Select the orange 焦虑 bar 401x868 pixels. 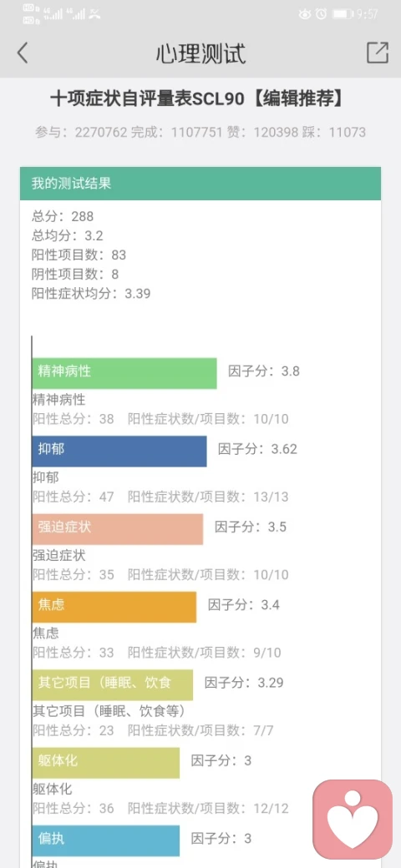tap(114, 607)
